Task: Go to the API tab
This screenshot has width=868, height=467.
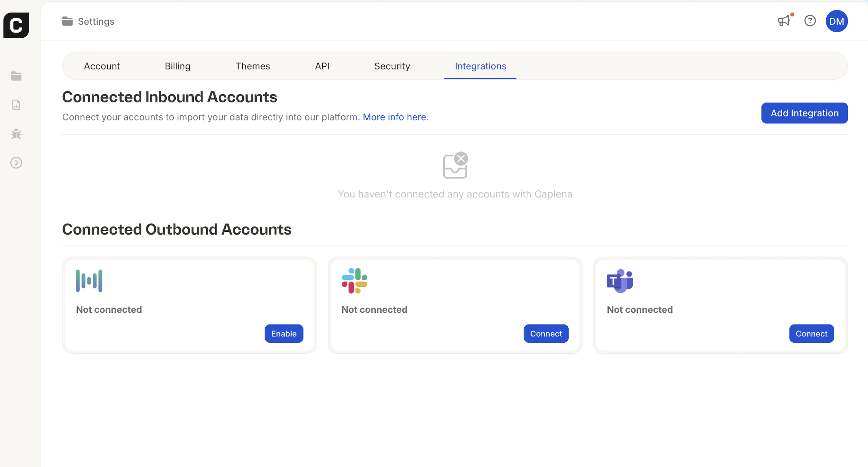Action: [322, 66]
